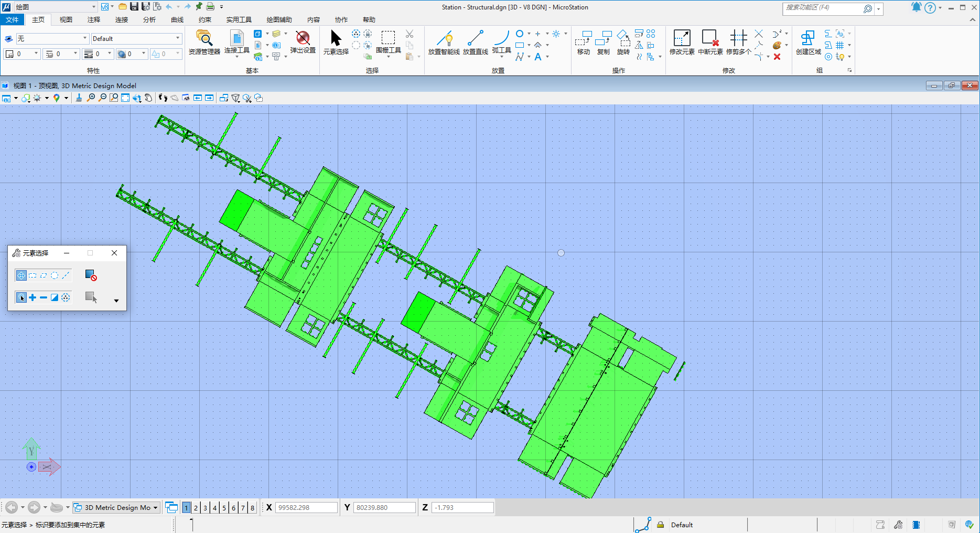Toggle view 3 in the view group
Image resolution: width=980 pixels, height=533 pixels.
[205, 508]
